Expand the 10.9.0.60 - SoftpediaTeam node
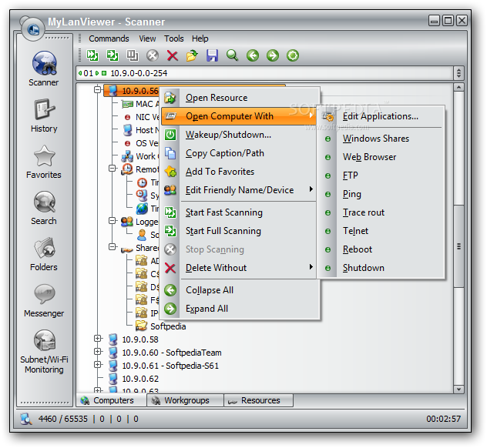 98,352
